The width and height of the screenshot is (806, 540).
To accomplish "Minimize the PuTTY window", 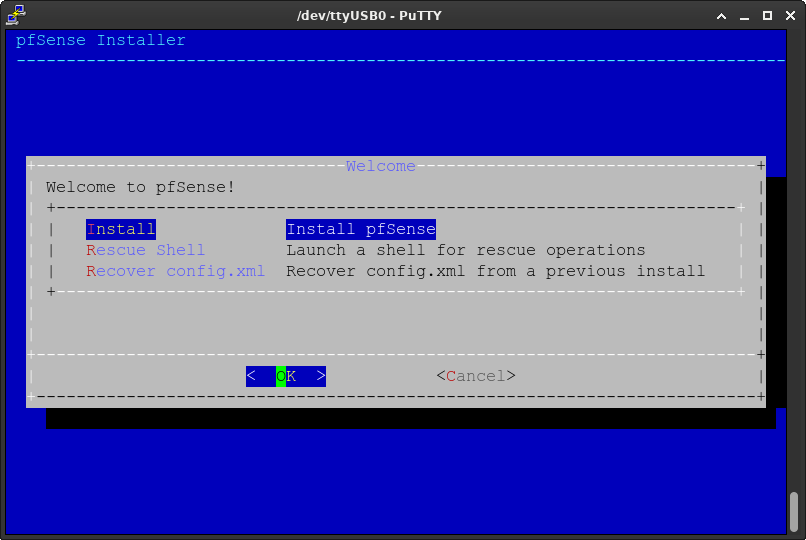I will [744, 16].
